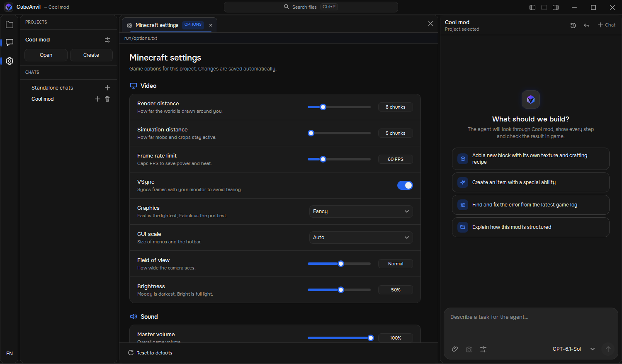Click the screenshot camera icon

pyautogui.click(x=469, y=349)
